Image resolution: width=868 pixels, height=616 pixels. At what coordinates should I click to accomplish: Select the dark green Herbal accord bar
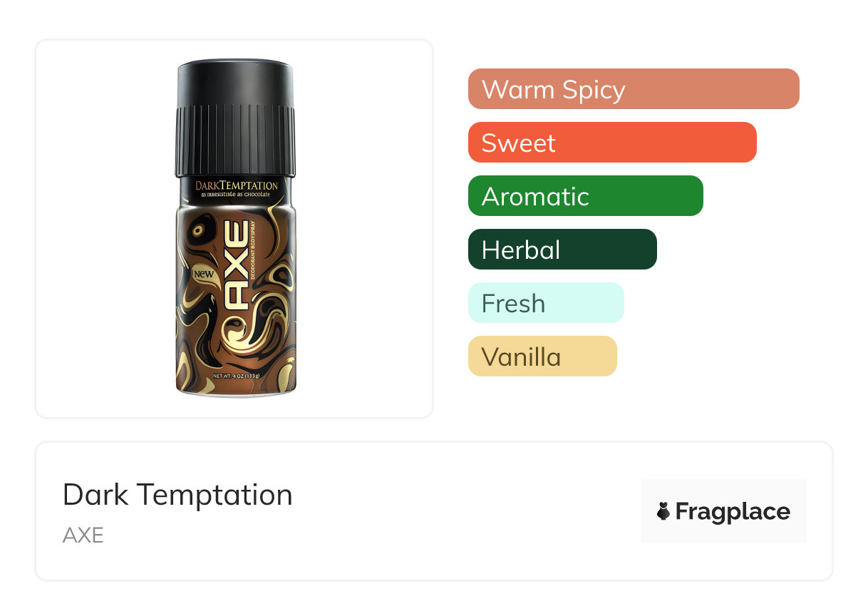click(x=562, y=250)
